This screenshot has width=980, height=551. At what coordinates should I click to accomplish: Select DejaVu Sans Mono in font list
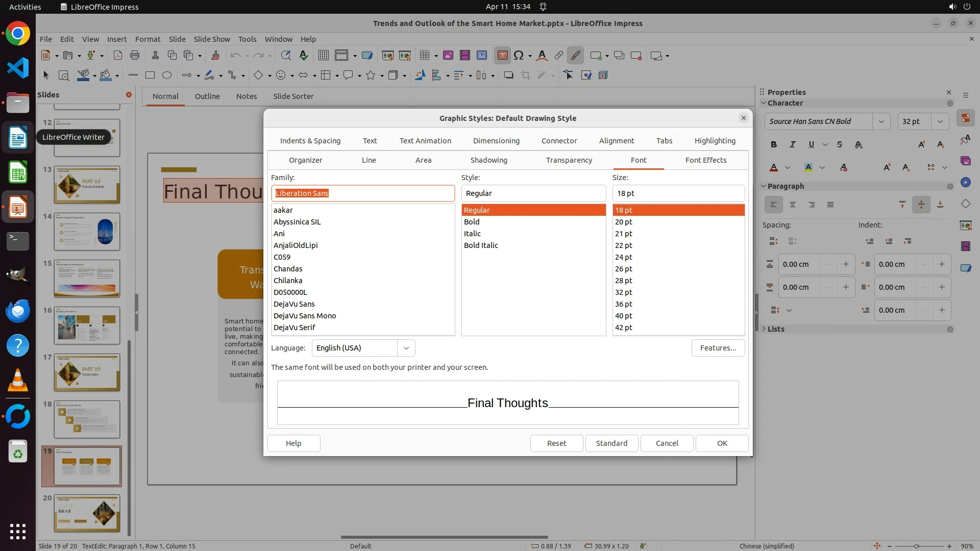[305, 316]
